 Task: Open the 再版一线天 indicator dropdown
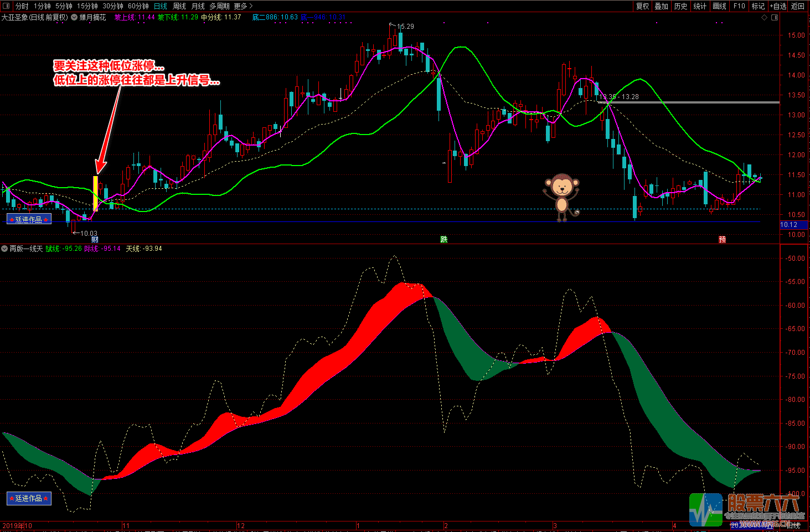point(5,249)
